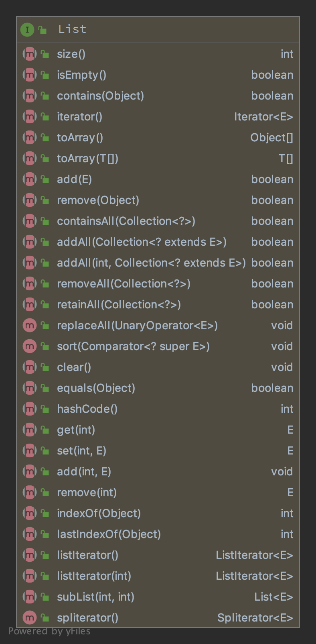The height and width of the screenshot is (644, 316).
Task: Click the Powered by yFiles label
Action: point(49,631)
